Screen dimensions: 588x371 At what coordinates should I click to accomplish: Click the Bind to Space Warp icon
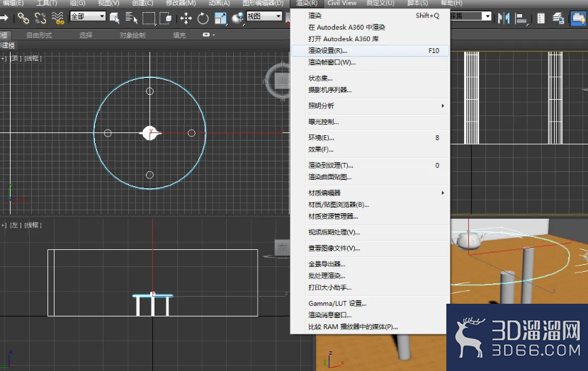click(57, 18)
